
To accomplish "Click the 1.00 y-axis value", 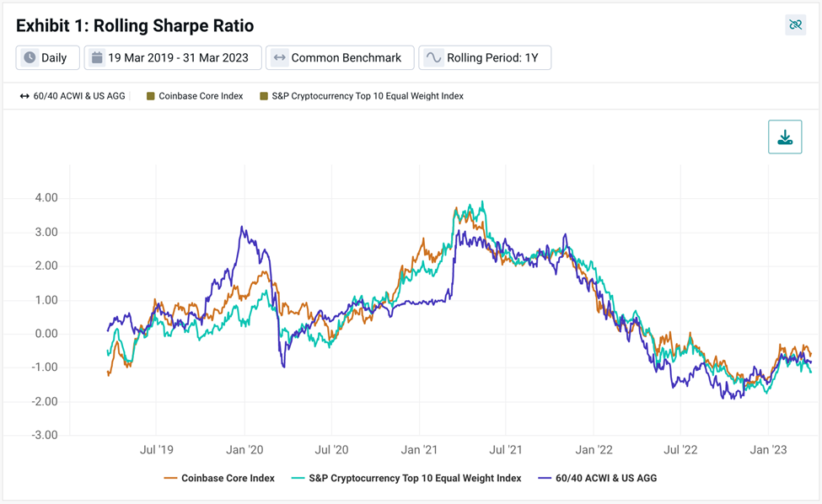I will [x=46, y=300].
